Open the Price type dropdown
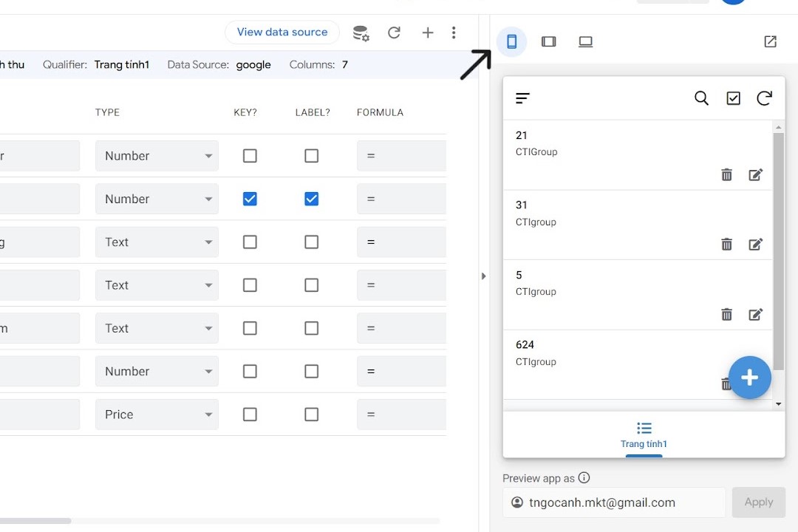Image resolution: width=798 pixels, height=532 pixels. pos(157,415)
